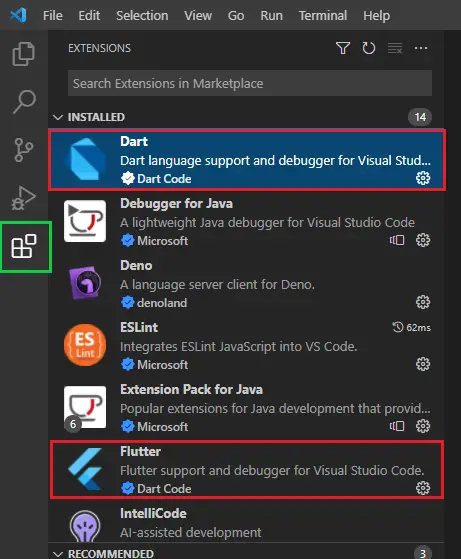Select the IntelliCode extension title
The image size is (461, 559).
(x=153, y=514)
